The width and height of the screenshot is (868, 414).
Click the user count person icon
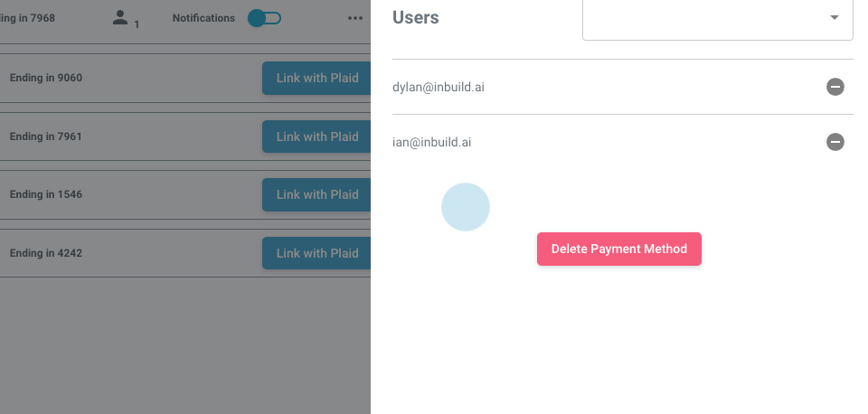coord(121,18)
